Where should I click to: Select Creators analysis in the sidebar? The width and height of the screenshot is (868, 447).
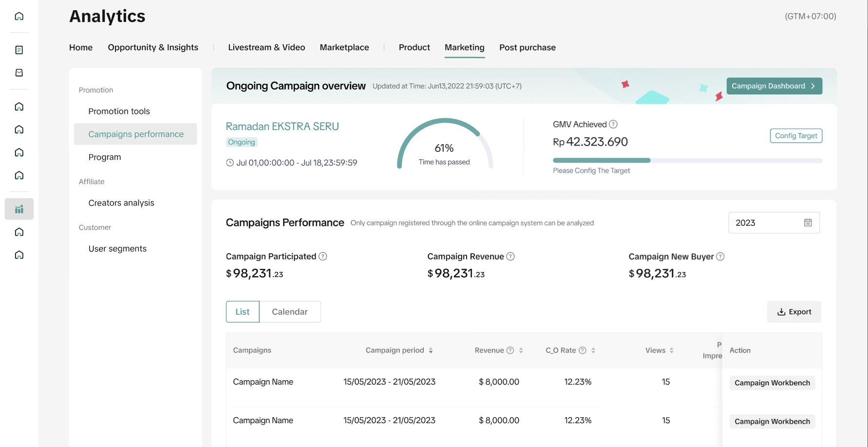121,203
